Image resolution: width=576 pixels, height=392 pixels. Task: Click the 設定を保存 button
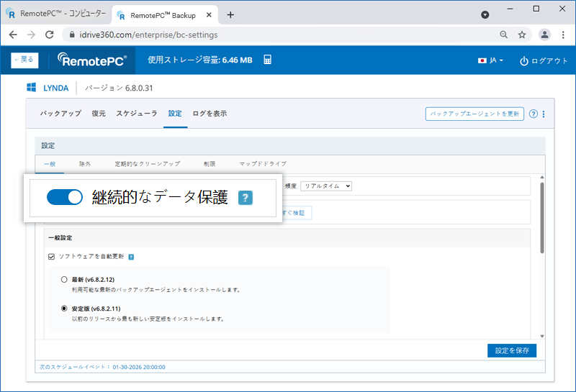tap(512, 350)
